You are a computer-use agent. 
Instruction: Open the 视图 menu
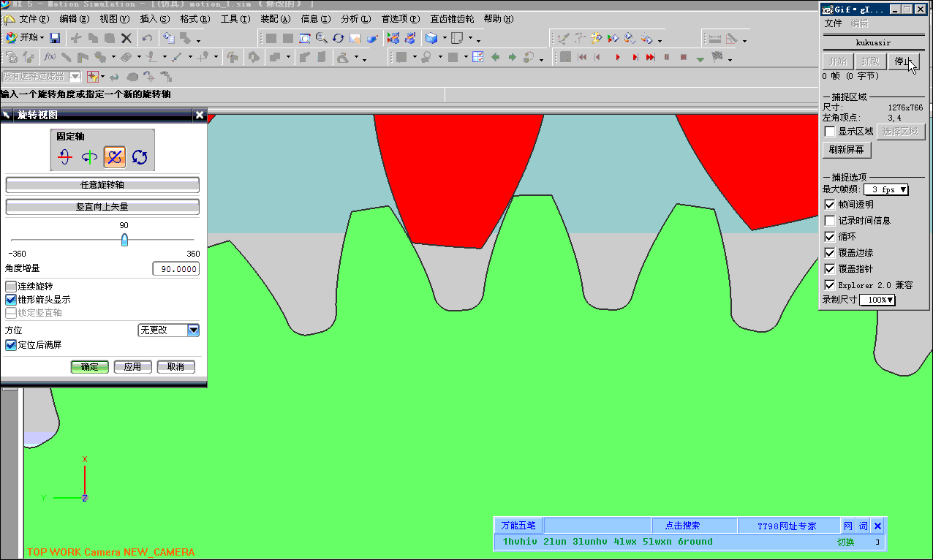pos(114,19)
